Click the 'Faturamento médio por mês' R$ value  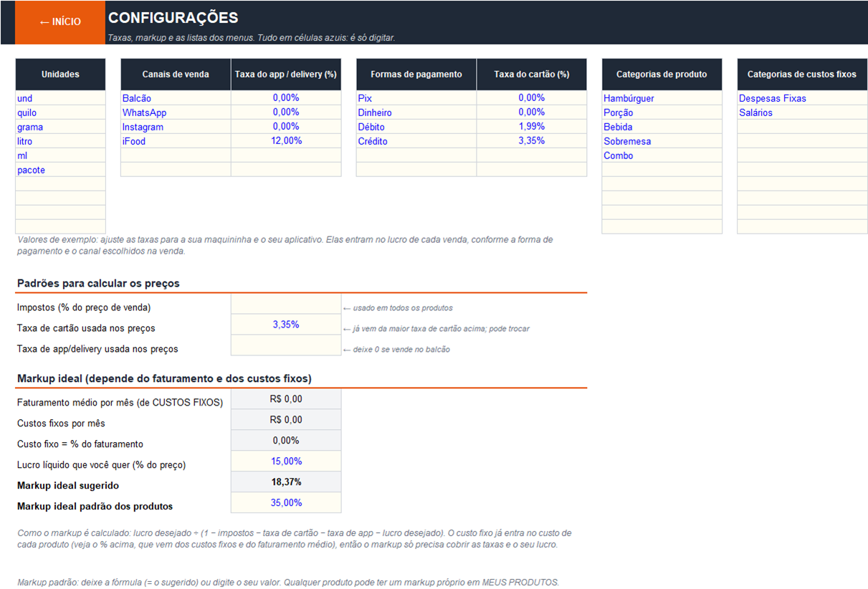tap(286, 399)
